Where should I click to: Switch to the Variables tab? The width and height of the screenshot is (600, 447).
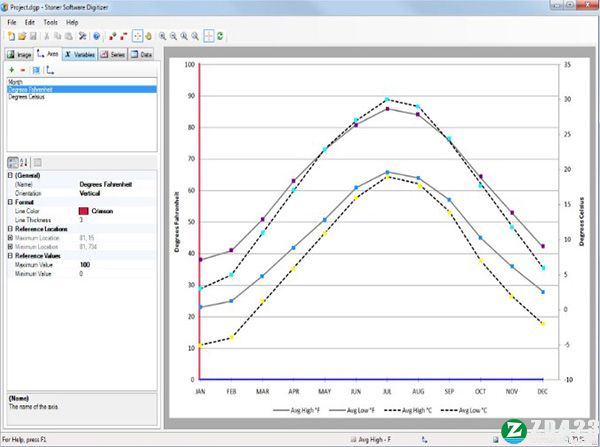pos(80,55)
